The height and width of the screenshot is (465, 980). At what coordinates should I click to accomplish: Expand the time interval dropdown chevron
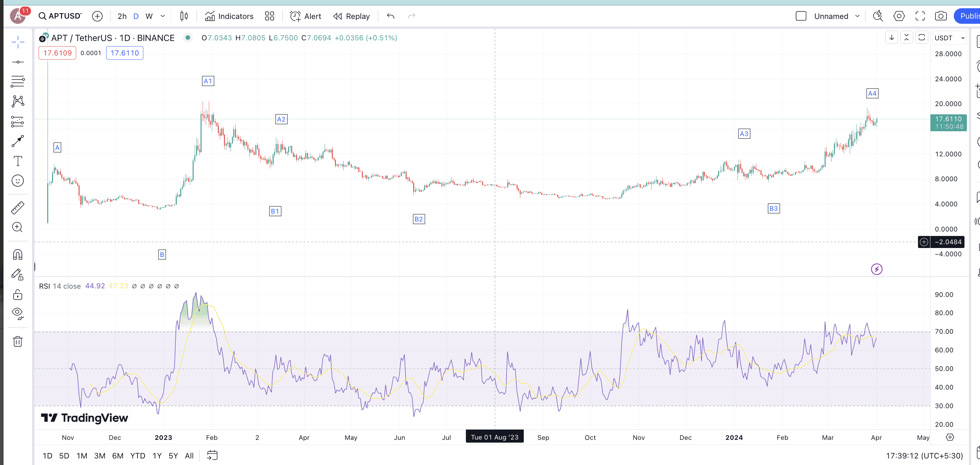coord(163,16)
